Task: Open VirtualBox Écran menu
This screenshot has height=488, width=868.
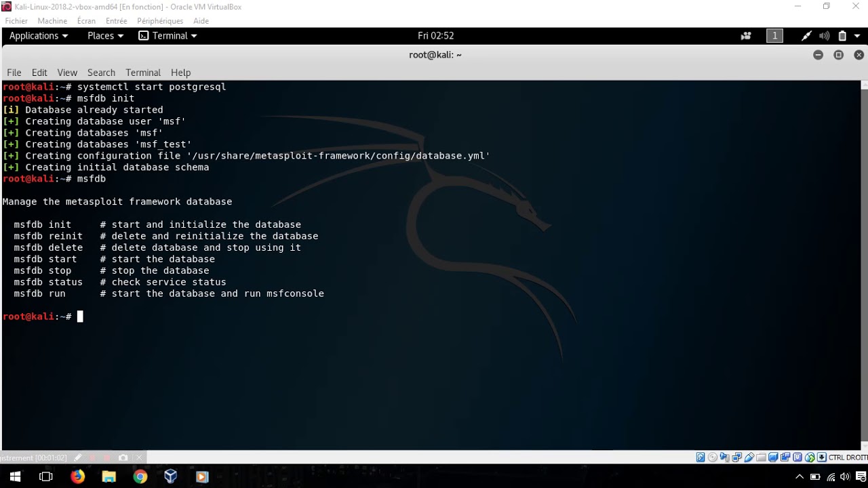Action: coord(86,21)
